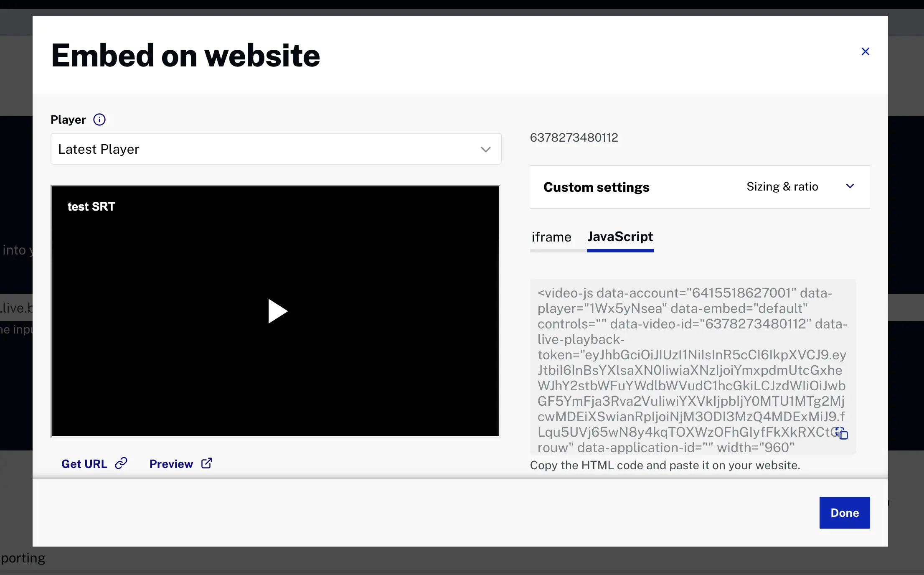Click the chevron beside Sizing & ratio
924x575 pixels.
[850, 186]
